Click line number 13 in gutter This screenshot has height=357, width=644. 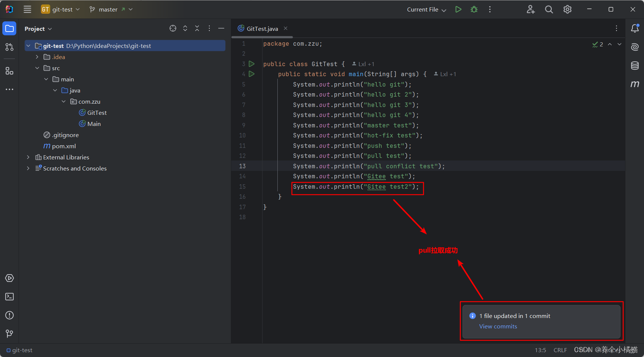(x=242, y=166)
